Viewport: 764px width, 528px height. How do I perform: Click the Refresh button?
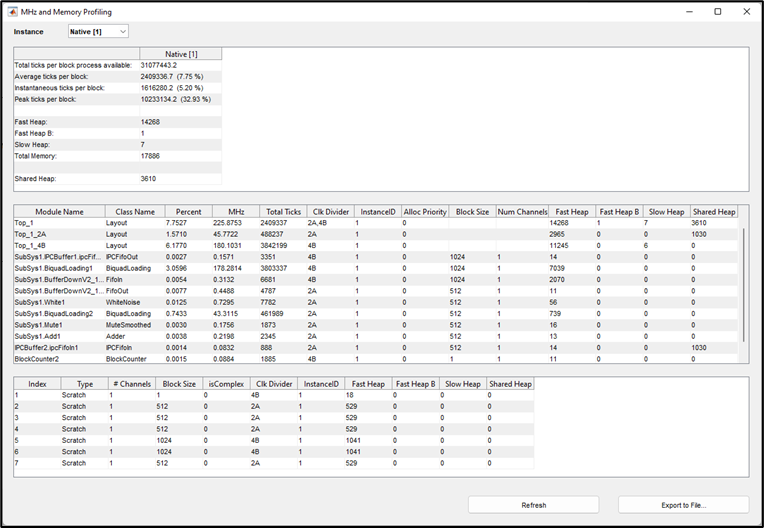click(533, 505)
